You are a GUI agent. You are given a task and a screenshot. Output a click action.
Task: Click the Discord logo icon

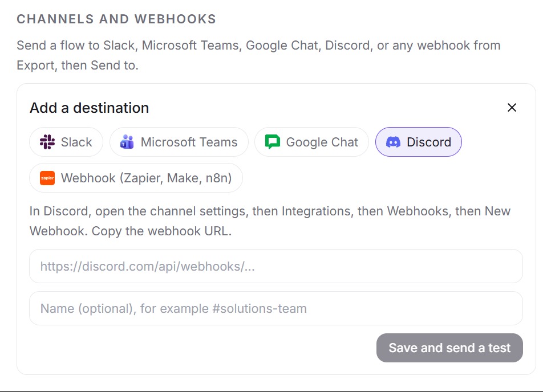(394, 142)
